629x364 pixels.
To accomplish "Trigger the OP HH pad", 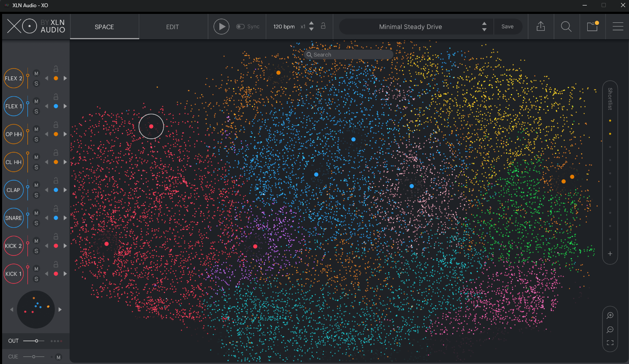I will (13, 134).
